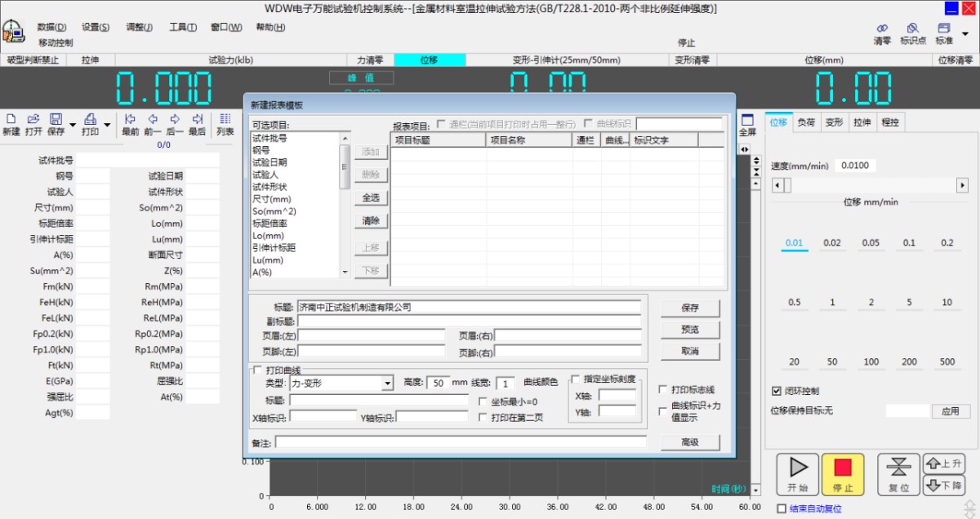980x519 pixels.
Task: Click the 标识点 marker point icon
Action: coord(913,33)
